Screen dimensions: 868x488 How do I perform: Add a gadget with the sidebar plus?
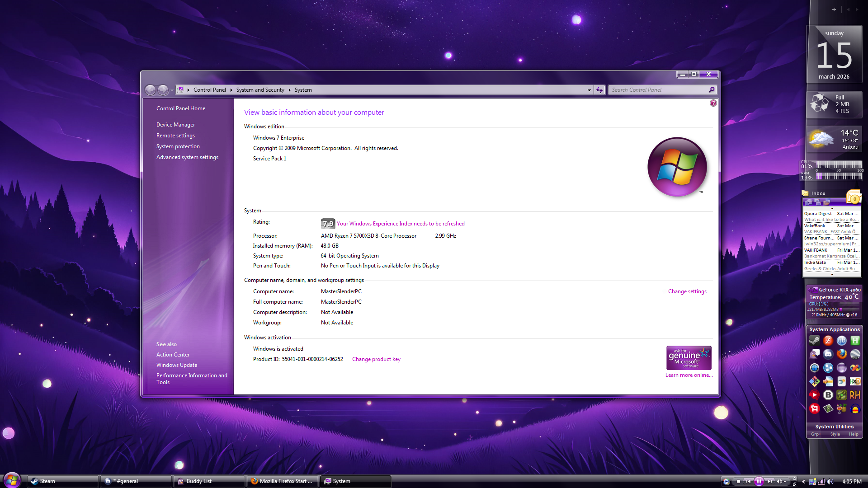(x=834, y=9)
